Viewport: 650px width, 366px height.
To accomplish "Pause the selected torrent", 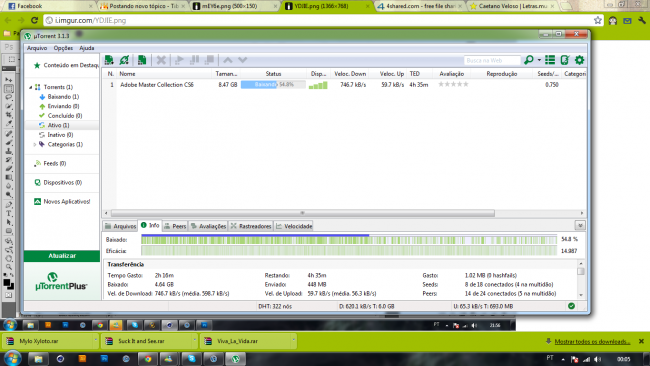I will (194, 60).
